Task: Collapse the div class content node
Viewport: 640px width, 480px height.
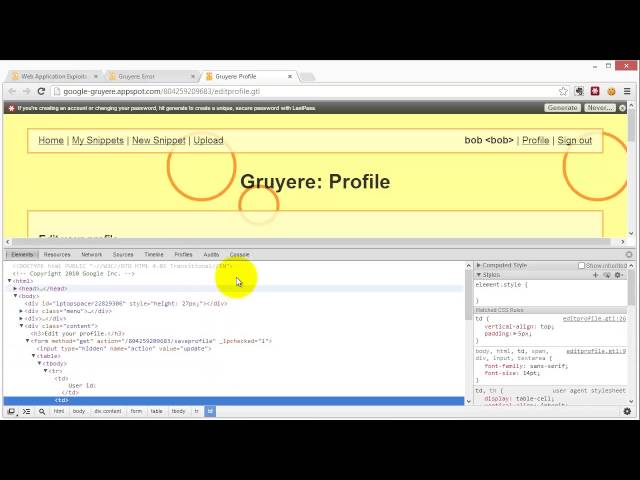Action: (x=21, y=326)
